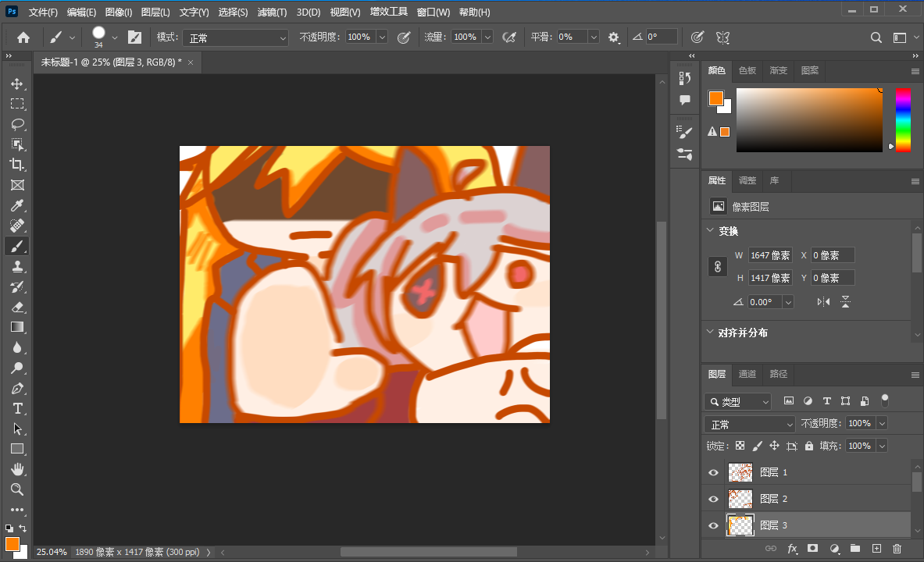This screenshot has height=562, width=924.
Task: Click the delete layer trash icon
Action: tap(897, 549)
